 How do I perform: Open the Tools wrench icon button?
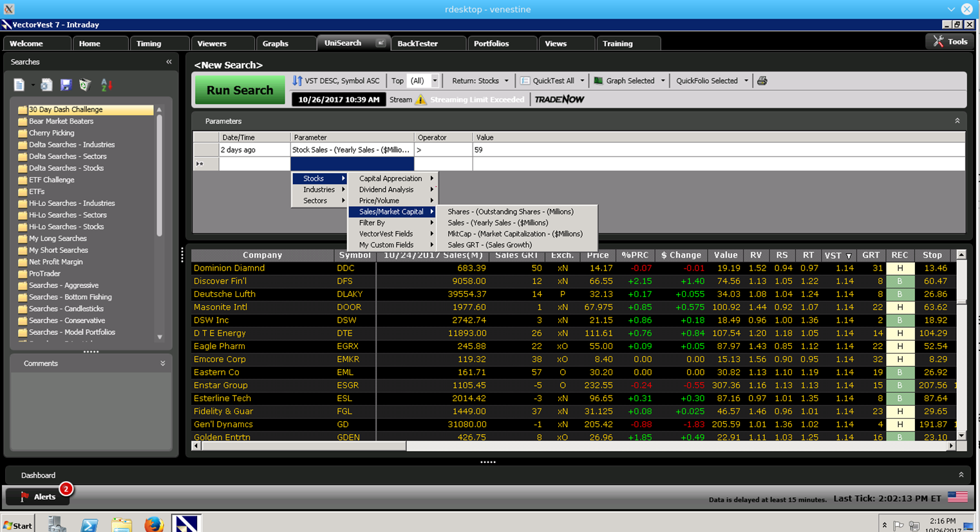(x=950, y=41)
